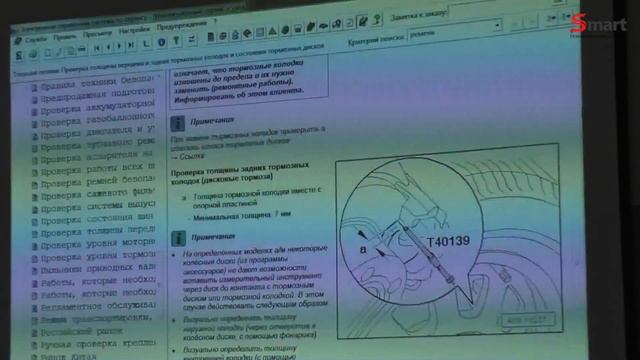Select 'Проверка ремней безопа' tree item
Viewport: 640px width, 360px height.
point(93,182)
